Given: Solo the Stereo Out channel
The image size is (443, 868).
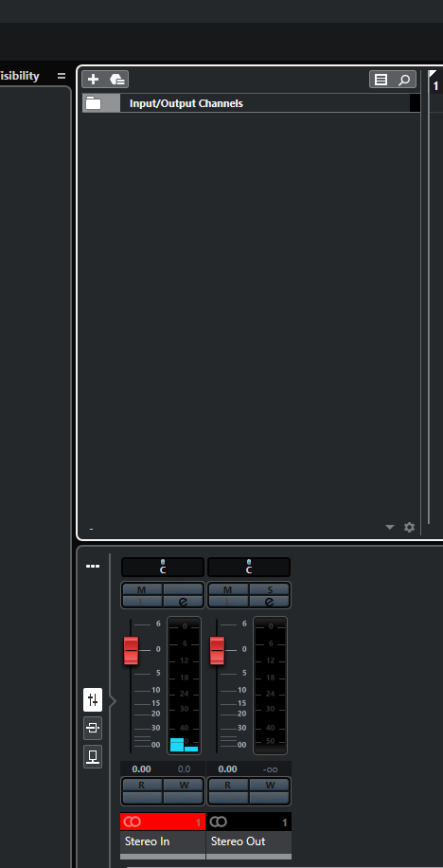Looking at the screenshot, I should (x=270, y=589).
